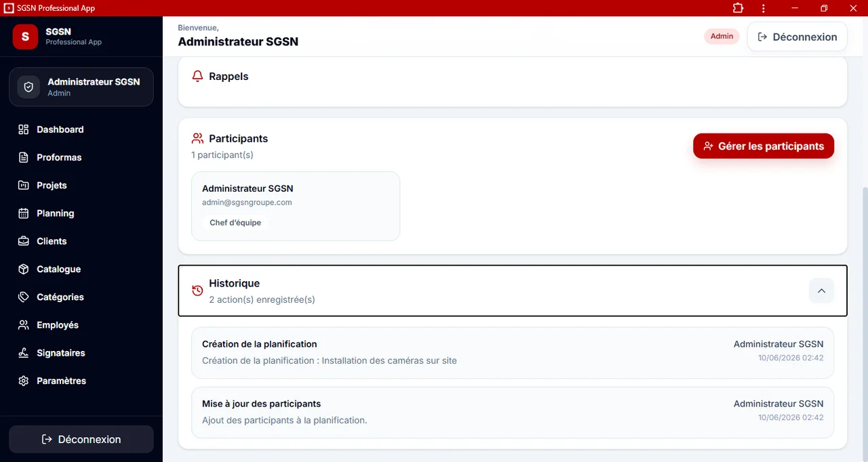Click the 1 participant(s) count text
The image size is (868, 462).
[x=222, y=154]
